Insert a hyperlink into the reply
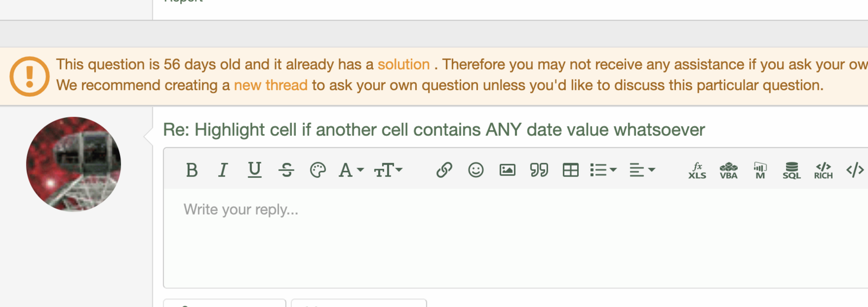868x307 pixels. pyautogui.click(x=444, y=171)
